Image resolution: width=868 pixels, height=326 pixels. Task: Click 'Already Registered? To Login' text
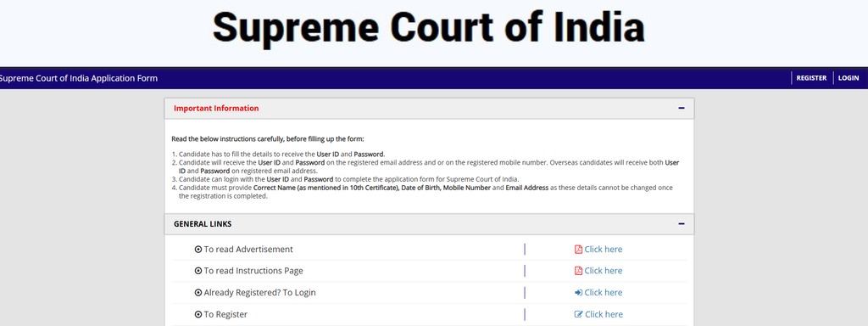pyautogui.click(x=259, y=292)
